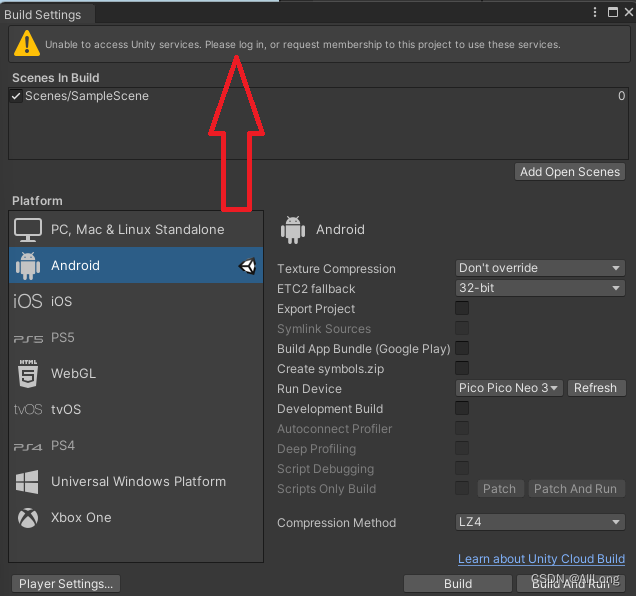Click the Platform heading
Viewport: 636px width, 596px height.
[37, 200]
